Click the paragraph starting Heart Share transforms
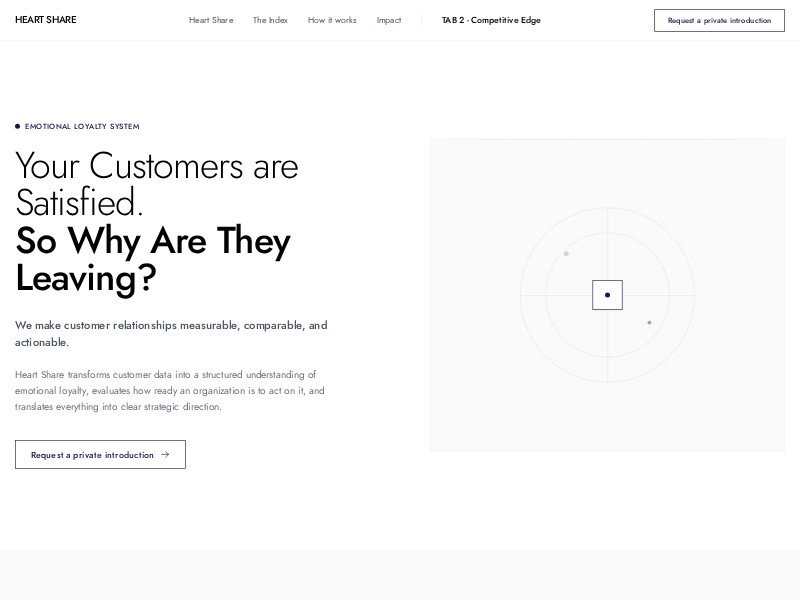Viewport: 800px width, 600px height. coord(170,391)
